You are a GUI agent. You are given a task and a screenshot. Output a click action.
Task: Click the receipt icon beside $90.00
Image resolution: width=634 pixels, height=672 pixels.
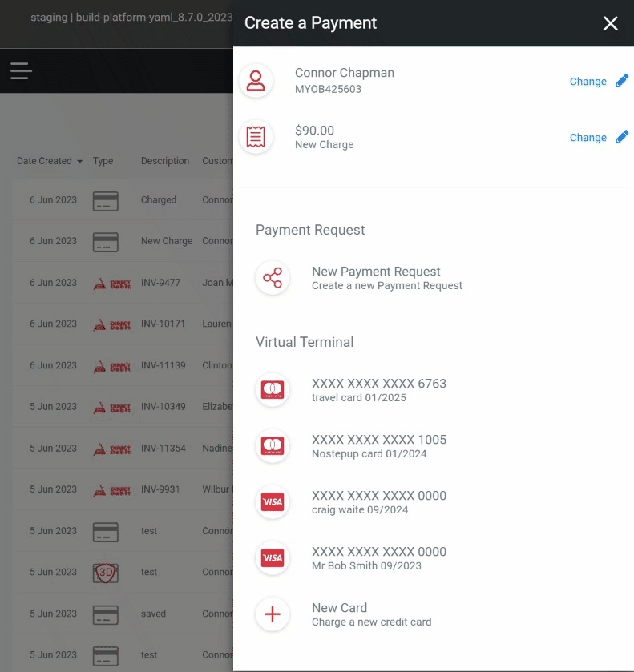(256, 137)
